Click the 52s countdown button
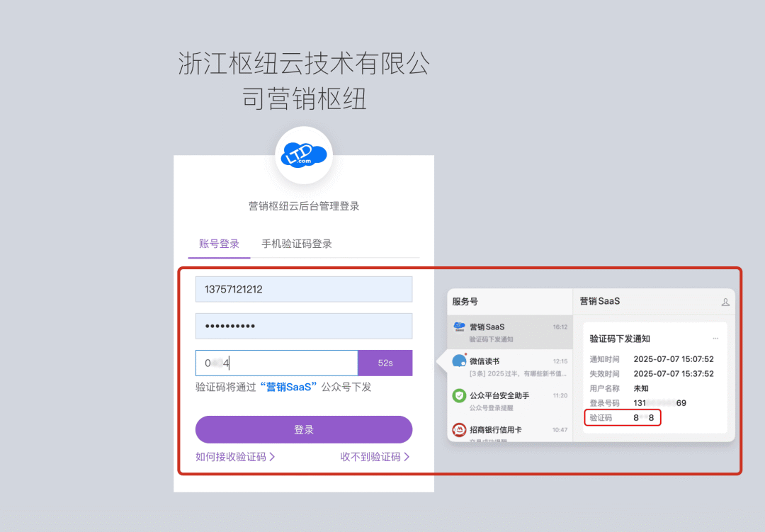Screen dimensions: 765x532 pos(385,363)
